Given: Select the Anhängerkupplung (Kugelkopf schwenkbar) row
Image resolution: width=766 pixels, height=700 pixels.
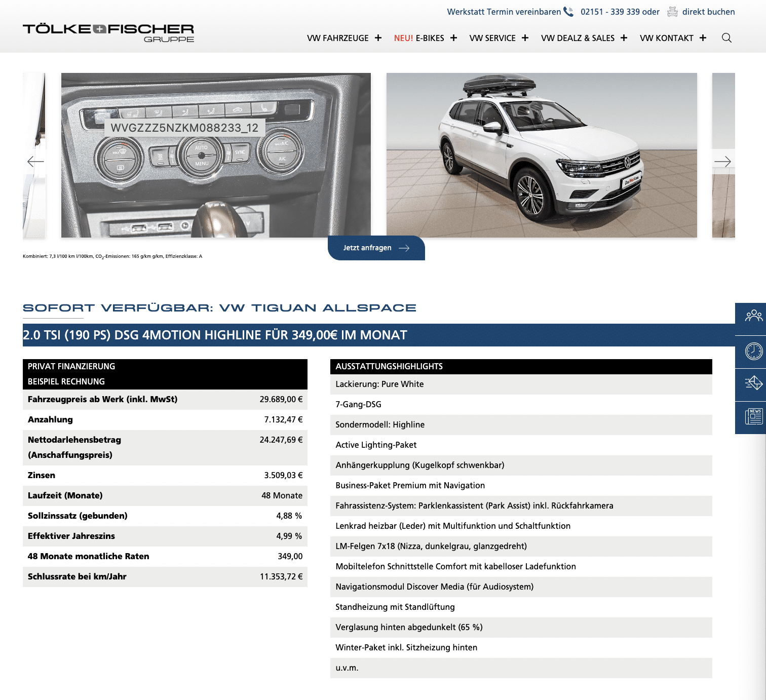Looking at the screenshot, I should [x=521, y=465].
